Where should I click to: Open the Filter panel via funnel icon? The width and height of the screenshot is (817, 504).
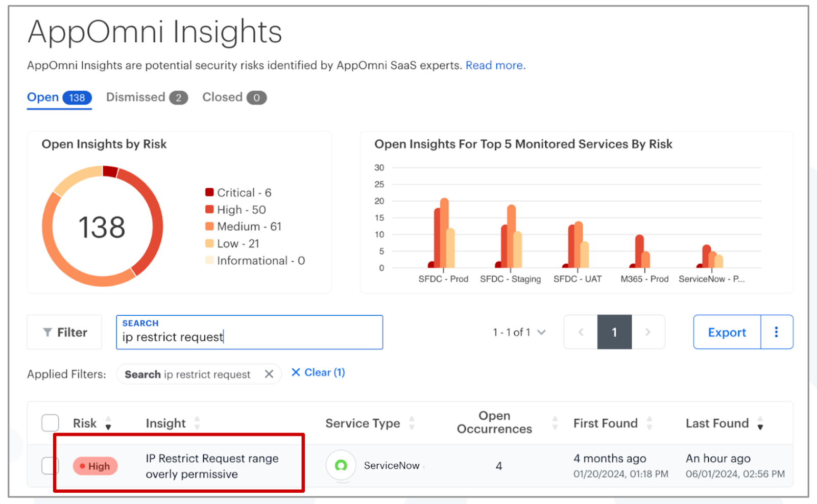pos(64,332)
